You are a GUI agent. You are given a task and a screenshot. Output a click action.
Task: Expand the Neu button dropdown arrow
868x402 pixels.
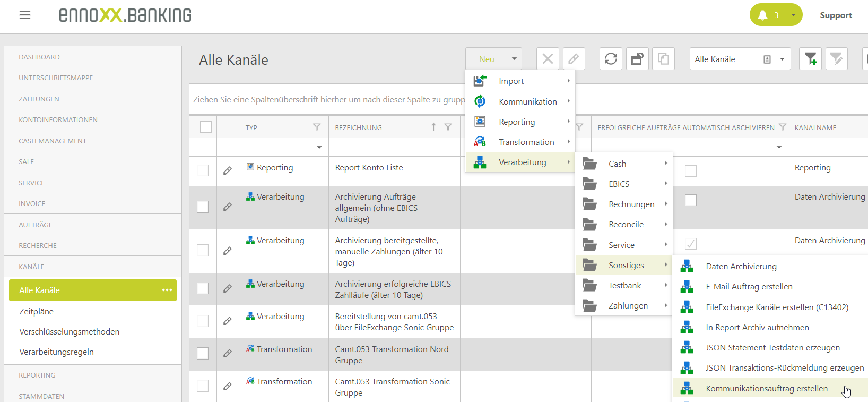(x=514, y=59)
